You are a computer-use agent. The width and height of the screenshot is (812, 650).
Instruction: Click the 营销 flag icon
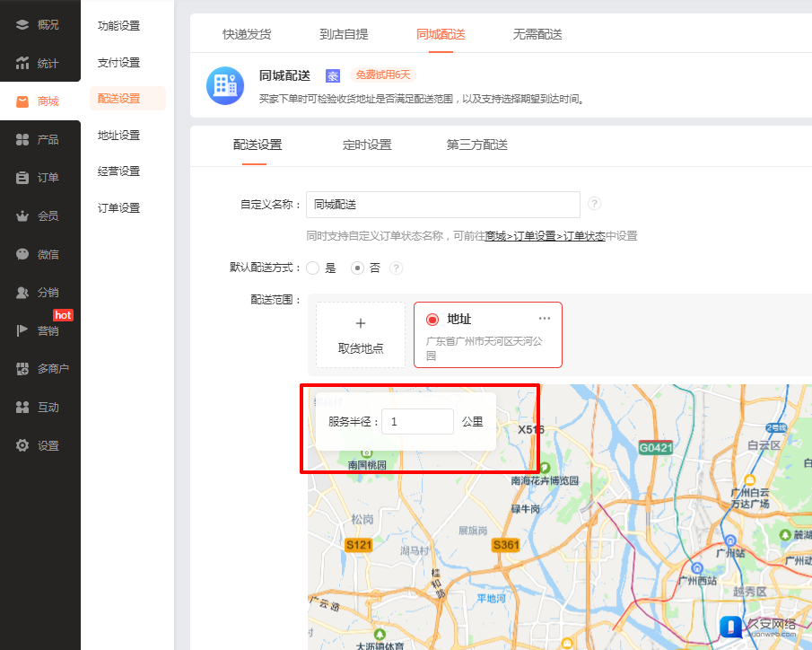[x=22, y=330]
